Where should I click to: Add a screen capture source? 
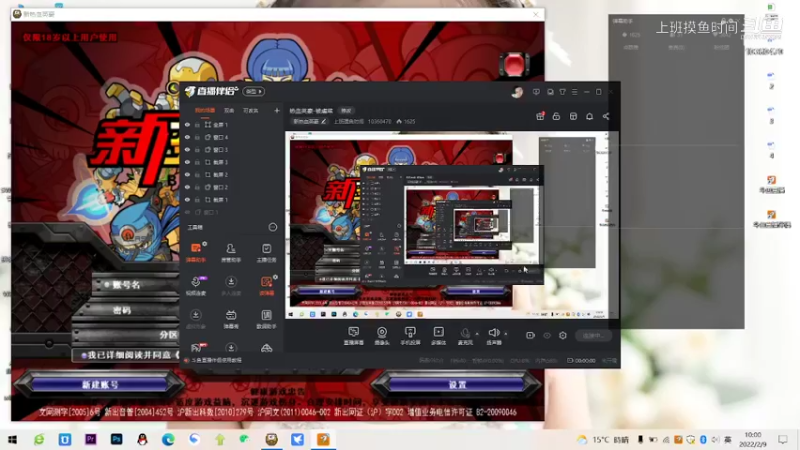pyautogui.click(x=354, y=336)
